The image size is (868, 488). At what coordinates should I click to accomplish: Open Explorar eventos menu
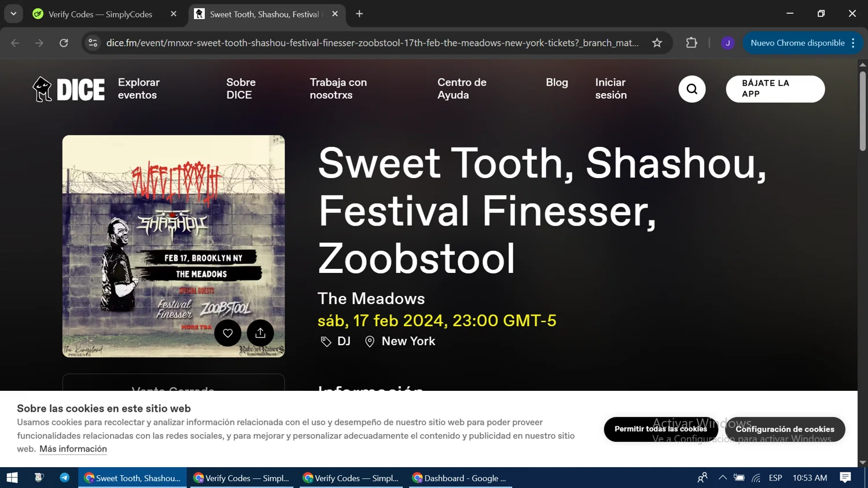coord(139,88)
